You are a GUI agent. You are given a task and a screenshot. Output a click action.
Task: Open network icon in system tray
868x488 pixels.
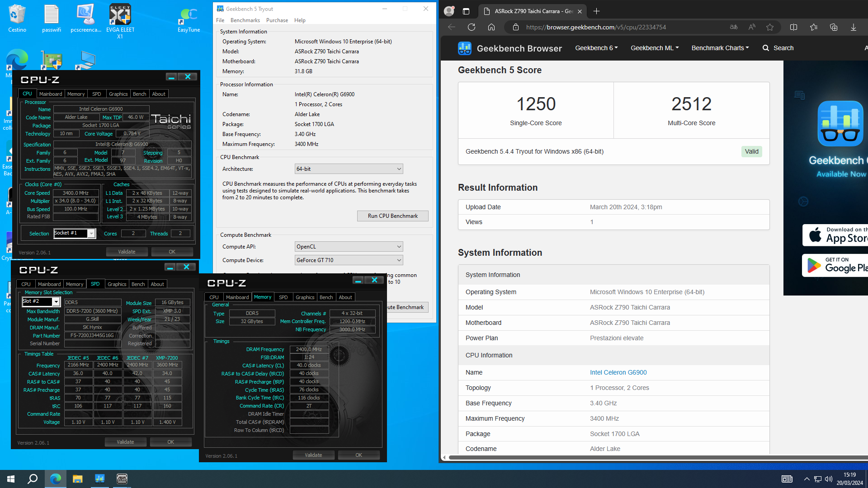click(x=818, y=479)
